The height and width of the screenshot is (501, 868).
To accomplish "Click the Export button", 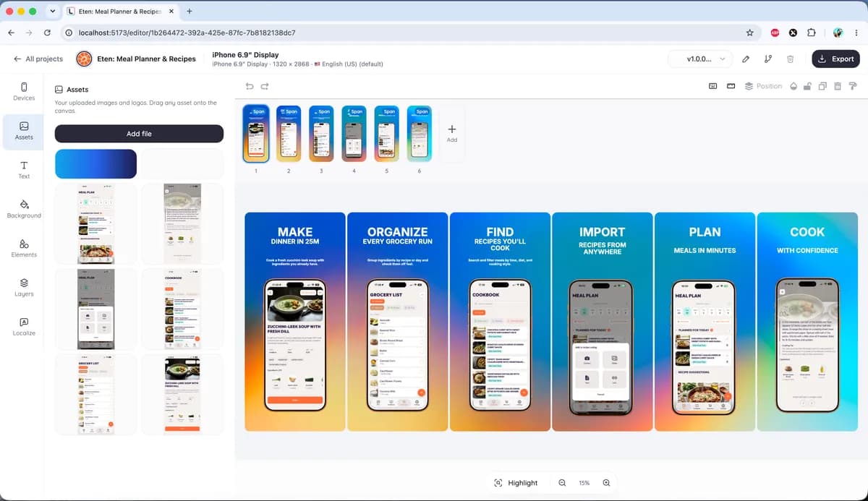I will coord(835,59).
